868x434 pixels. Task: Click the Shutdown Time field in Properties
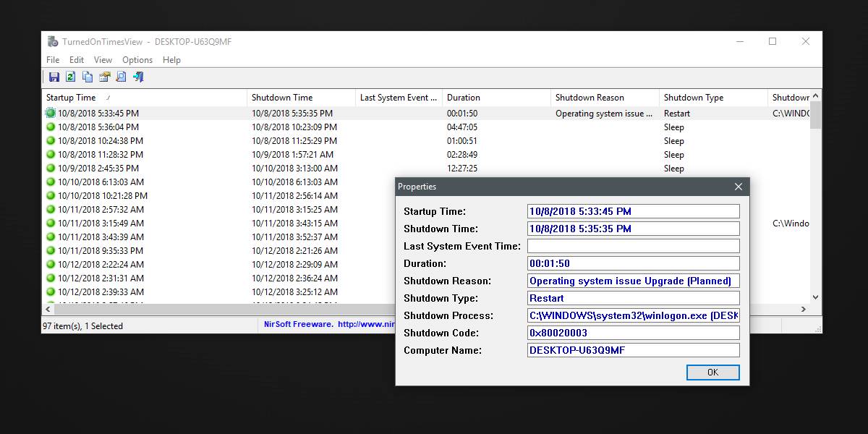coord(634,229)
